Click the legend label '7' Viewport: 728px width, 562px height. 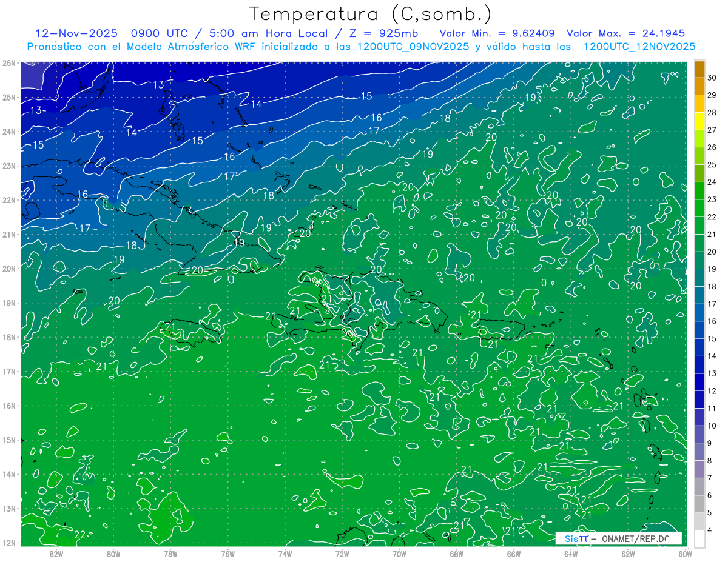point(710,478)
